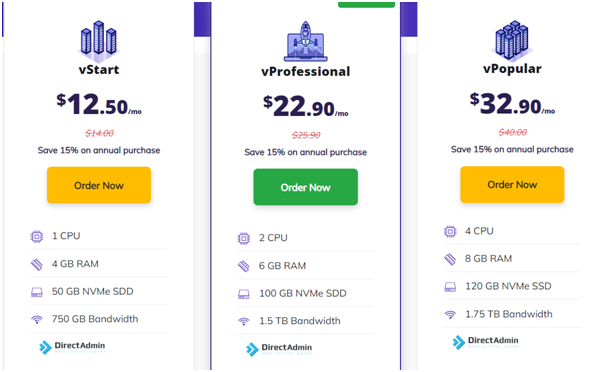
Task: Click the $12.50 per month price
Action: pyautogui.click(x=99, y=105)
